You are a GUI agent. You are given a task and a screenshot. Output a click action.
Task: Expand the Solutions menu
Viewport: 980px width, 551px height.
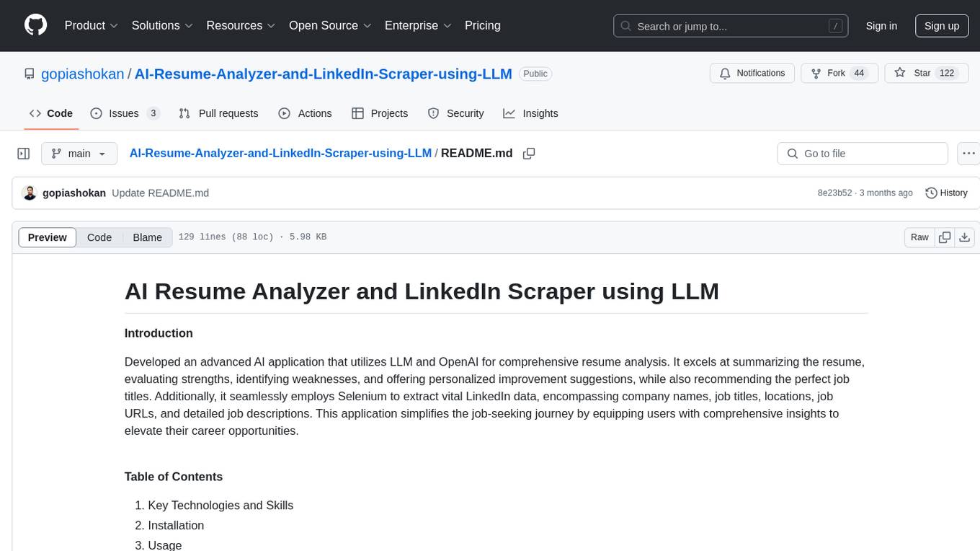click(x=162, y=25)
